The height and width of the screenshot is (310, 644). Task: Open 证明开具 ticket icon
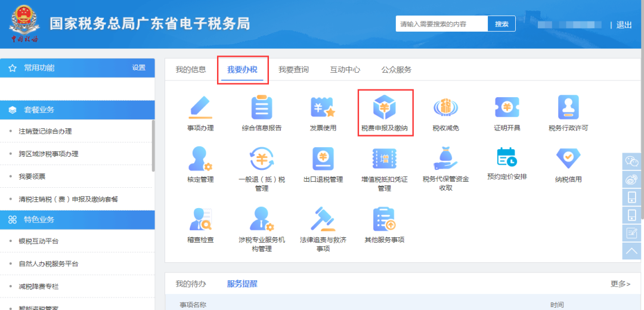click(507, 107)
